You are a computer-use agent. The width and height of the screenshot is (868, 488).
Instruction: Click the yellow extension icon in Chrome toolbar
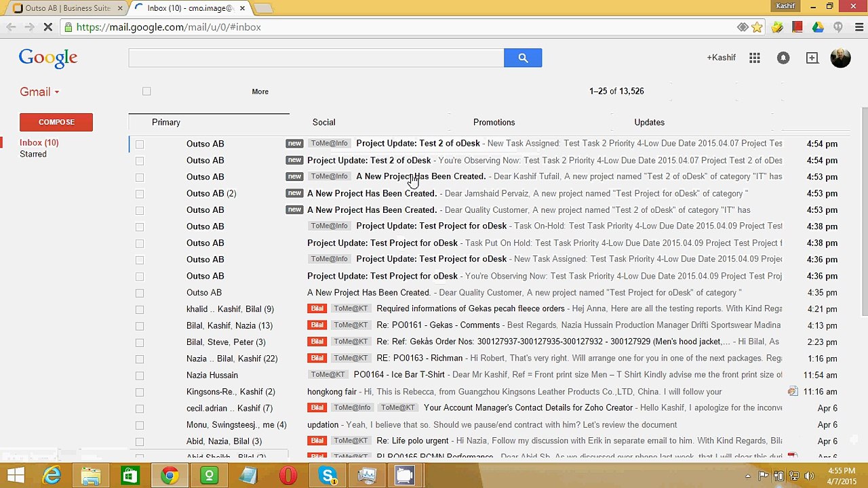[x=777, y=27]
